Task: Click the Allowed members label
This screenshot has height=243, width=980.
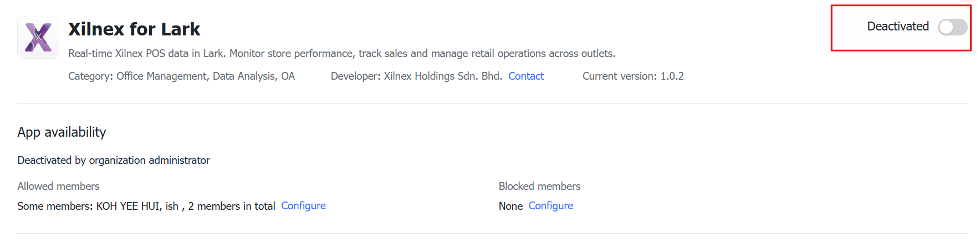Action: 58,187
